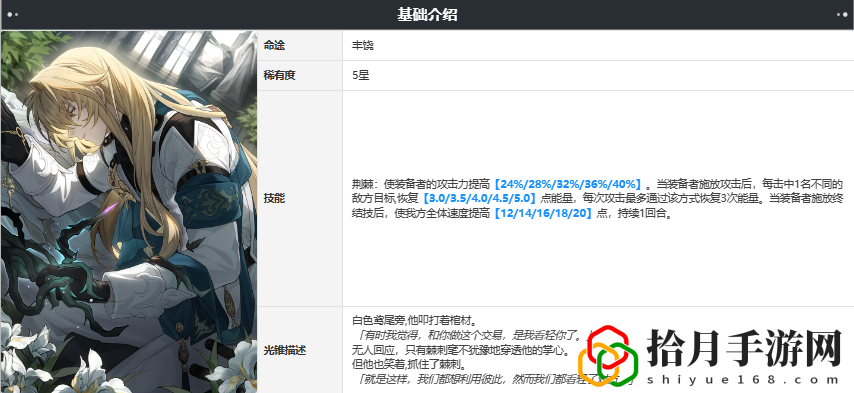
Task: Select the energy 【3.0/3.5/4.0/4.5/5.0】 values
Action: (480, 198)
